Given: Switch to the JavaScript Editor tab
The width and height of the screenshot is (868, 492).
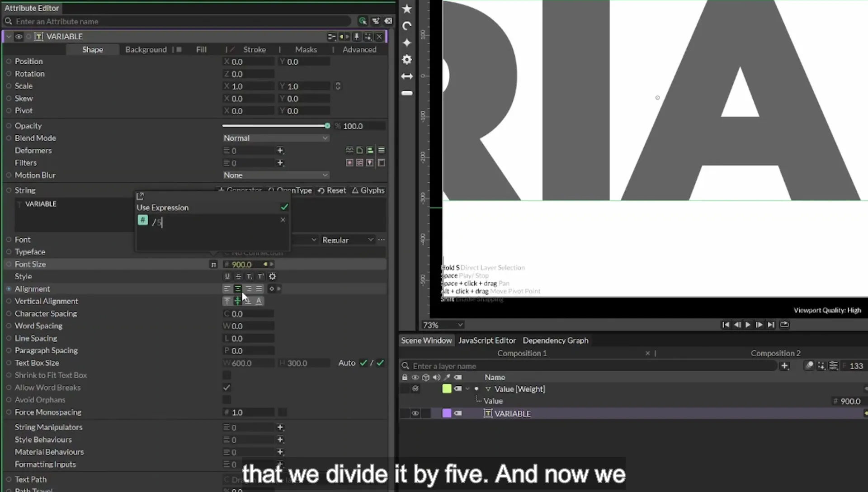Looking at the screenshot, I should point(486,341).
